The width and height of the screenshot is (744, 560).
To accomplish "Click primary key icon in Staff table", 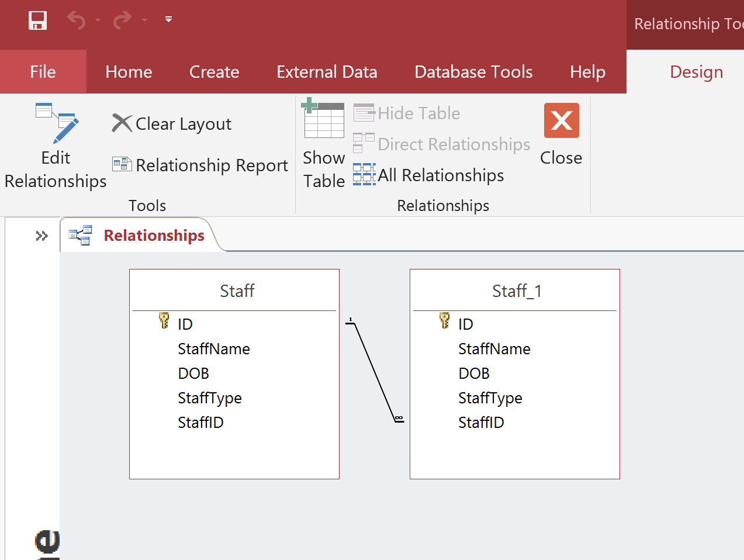I will point(164,320).
